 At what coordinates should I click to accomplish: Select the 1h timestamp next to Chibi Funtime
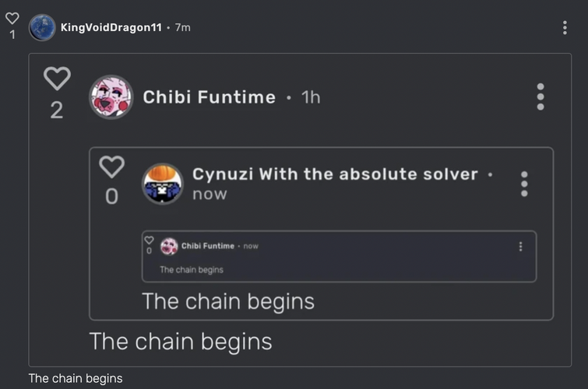311,97
